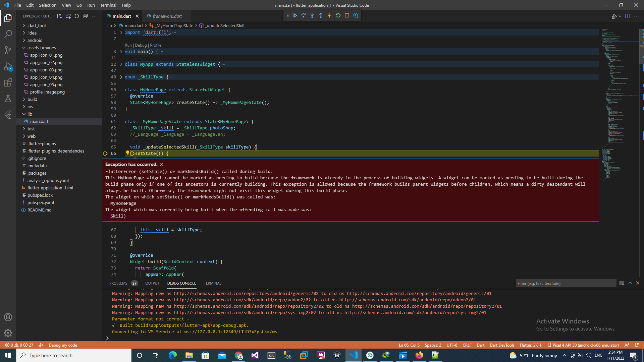
Task: Click the Run and Debug icon in activity bar
Action: [x=8, y=66]
